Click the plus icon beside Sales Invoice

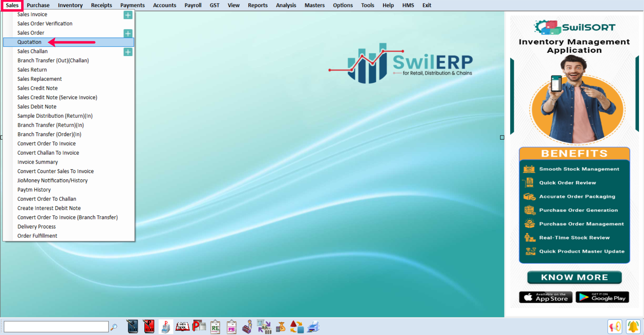128,15
